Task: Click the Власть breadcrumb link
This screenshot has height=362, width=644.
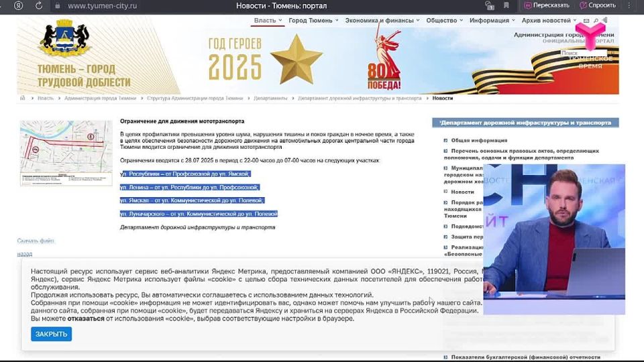Action: pos(46,99)
